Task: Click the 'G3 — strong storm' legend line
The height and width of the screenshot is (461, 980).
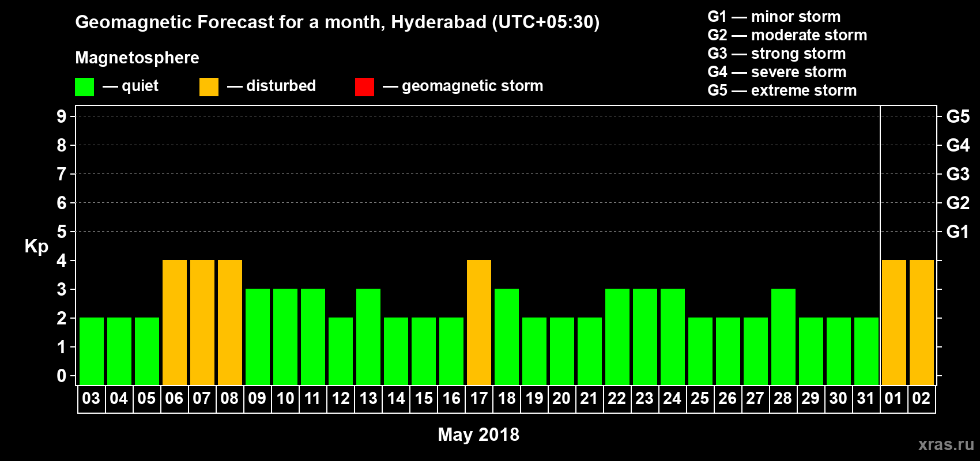Action: pyautogui.click(x=777, y=54)
